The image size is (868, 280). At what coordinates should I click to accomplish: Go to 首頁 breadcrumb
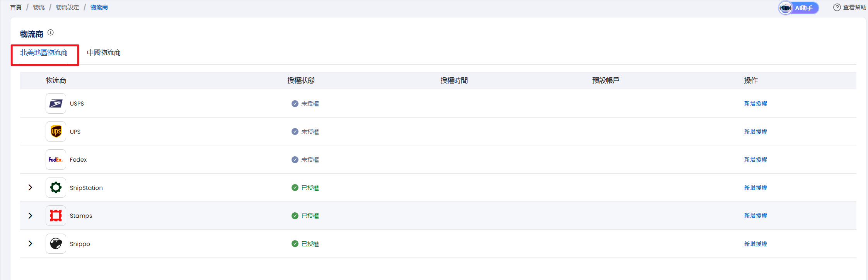pyautogui.click(x=16, y=7)
